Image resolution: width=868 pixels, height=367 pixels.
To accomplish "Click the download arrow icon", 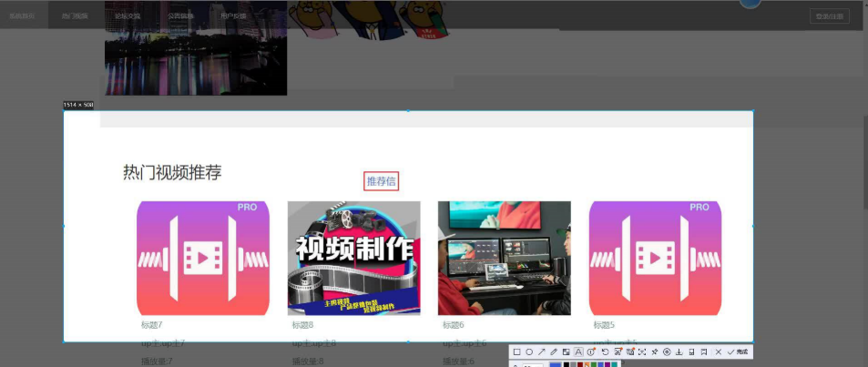I will [x=679, y=352].
